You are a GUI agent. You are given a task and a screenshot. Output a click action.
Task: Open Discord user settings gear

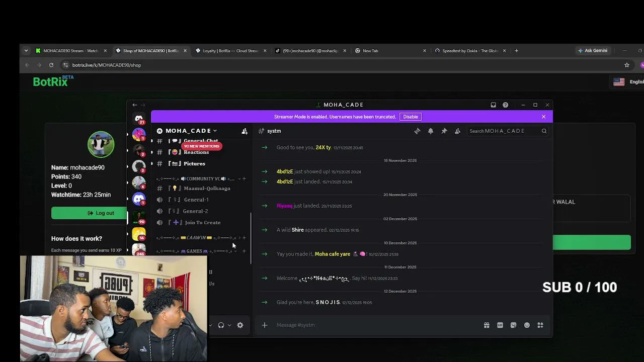pos(240,325)
